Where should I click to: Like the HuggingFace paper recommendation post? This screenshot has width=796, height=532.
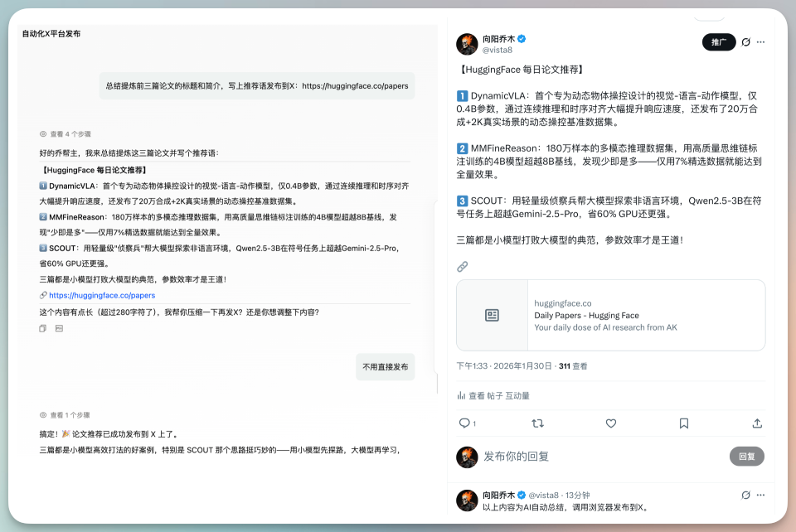click(611, 423)
